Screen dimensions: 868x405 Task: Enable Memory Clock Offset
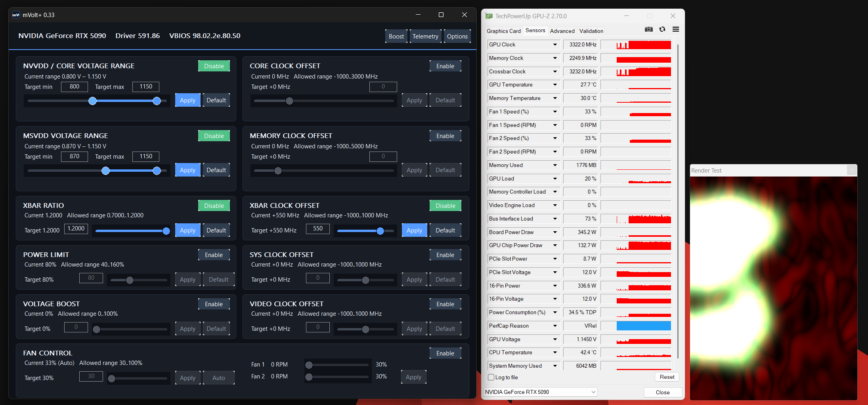pos(445,136)
